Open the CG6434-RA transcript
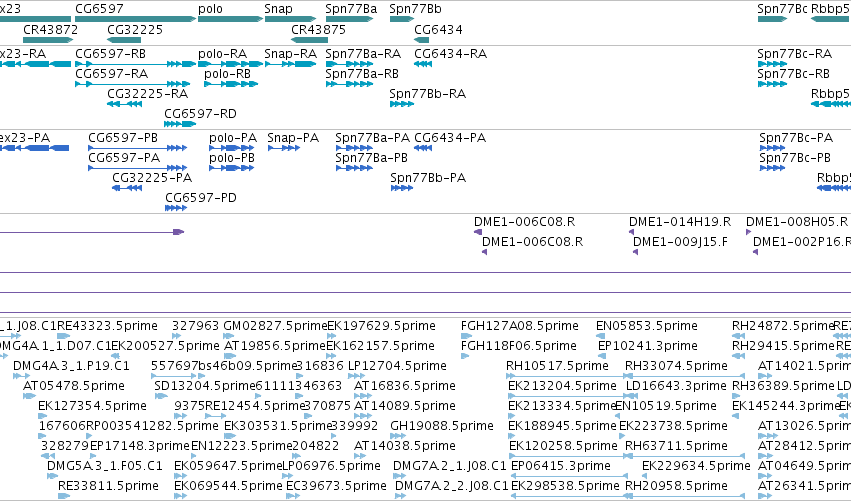The height and width of the screenshot is (501, 851). pos(423,64)
